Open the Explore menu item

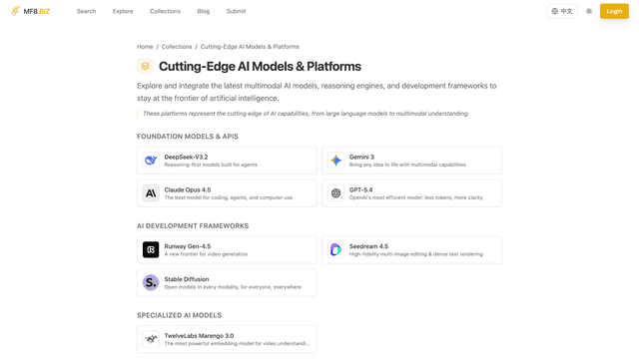point(123,11)
